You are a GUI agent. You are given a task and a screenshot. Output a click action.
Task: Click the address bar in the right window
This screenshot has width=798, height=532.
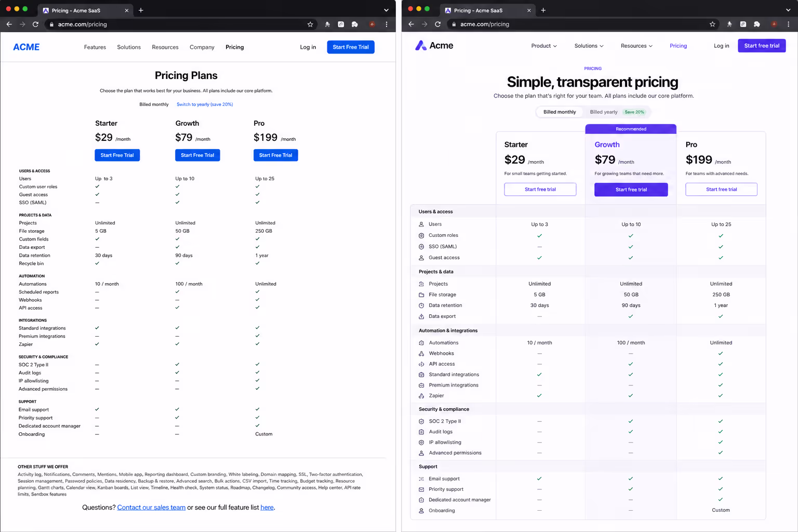pos(584,24)
